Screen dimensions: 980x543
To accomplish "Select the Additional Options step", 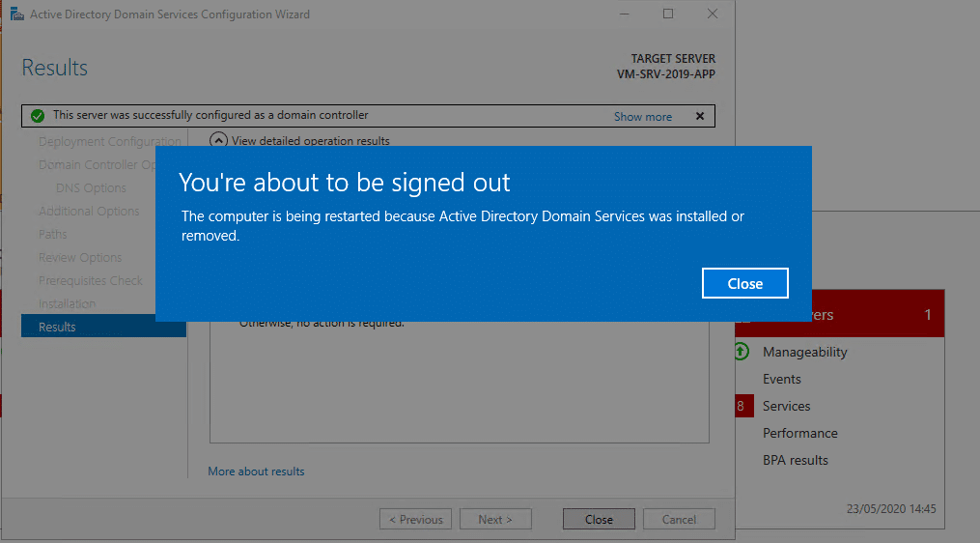I will pos(89,211).
